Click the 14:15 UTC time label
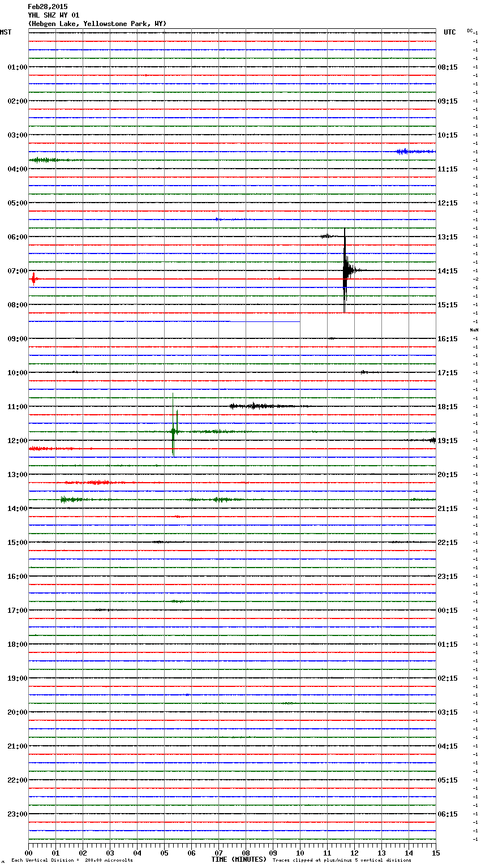The image size is (481, 868). pos(448,271)
